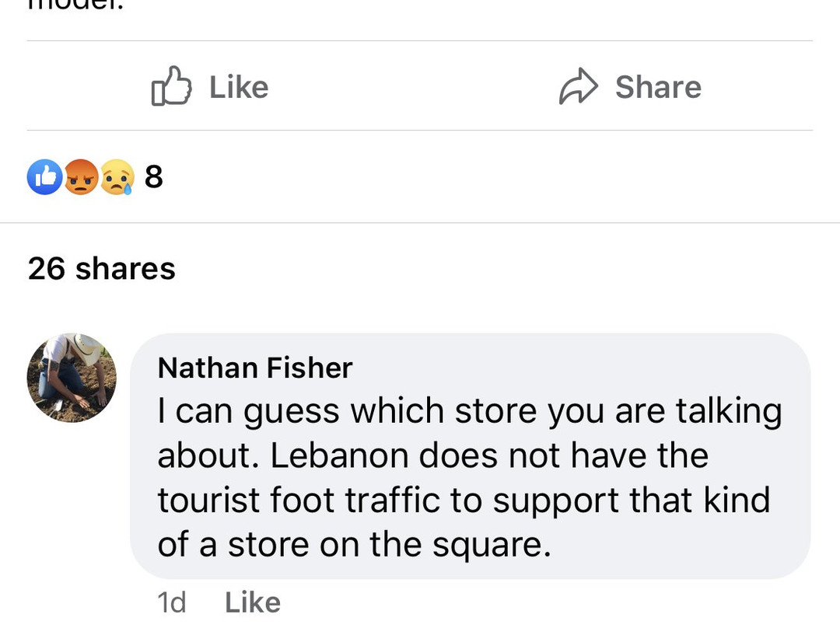Image resolution: width=840 pixels, height=628 pixels.
Task: Click the blue Like reaction emoji
Action: click(44, 177)
